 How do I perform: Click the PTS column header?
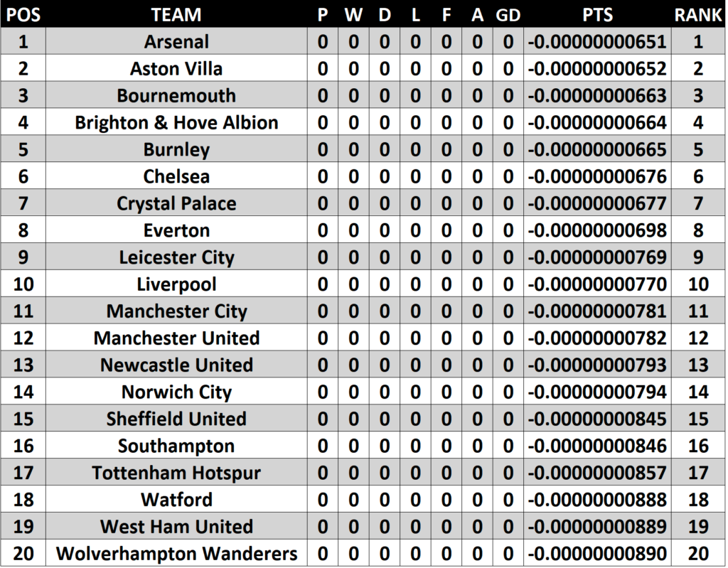pyautogui.click(x=597, y=14)
